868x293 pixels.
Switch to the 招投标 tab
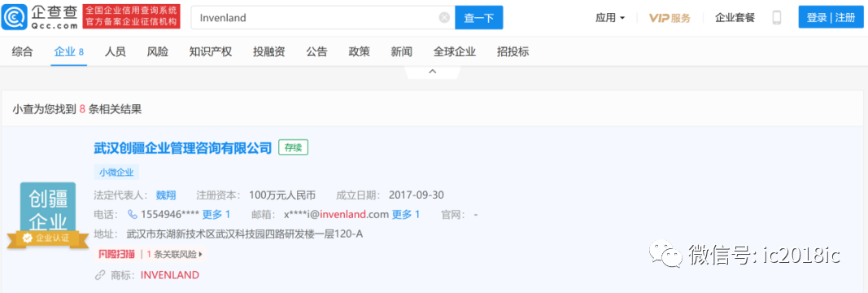click(513, 52)
